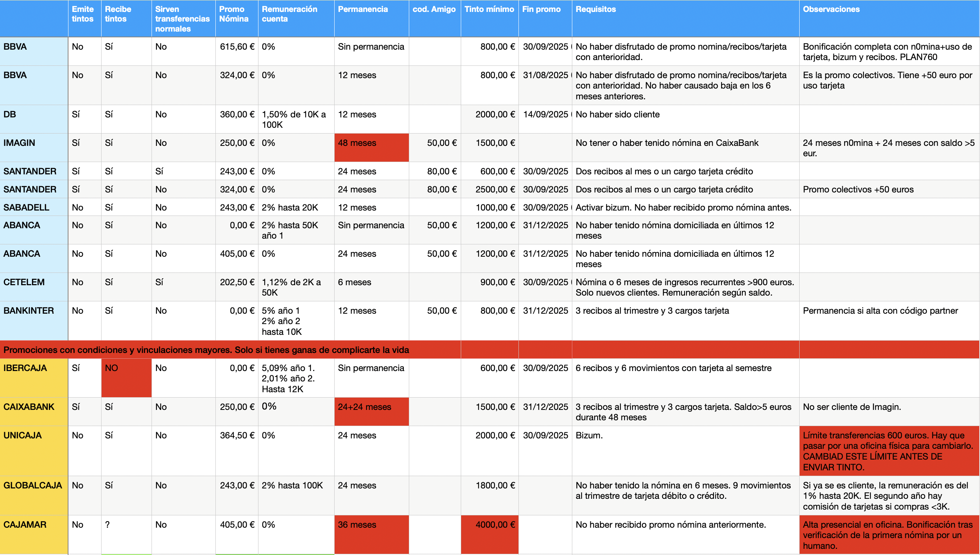Viewport: 980px width, 555px height.
Task: Select the red '48 meses' cell
Action: 372,147
